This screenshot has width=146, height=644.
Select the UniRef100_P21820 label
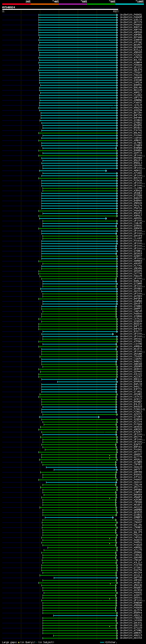pyautogui.click(x=131, y=55)
